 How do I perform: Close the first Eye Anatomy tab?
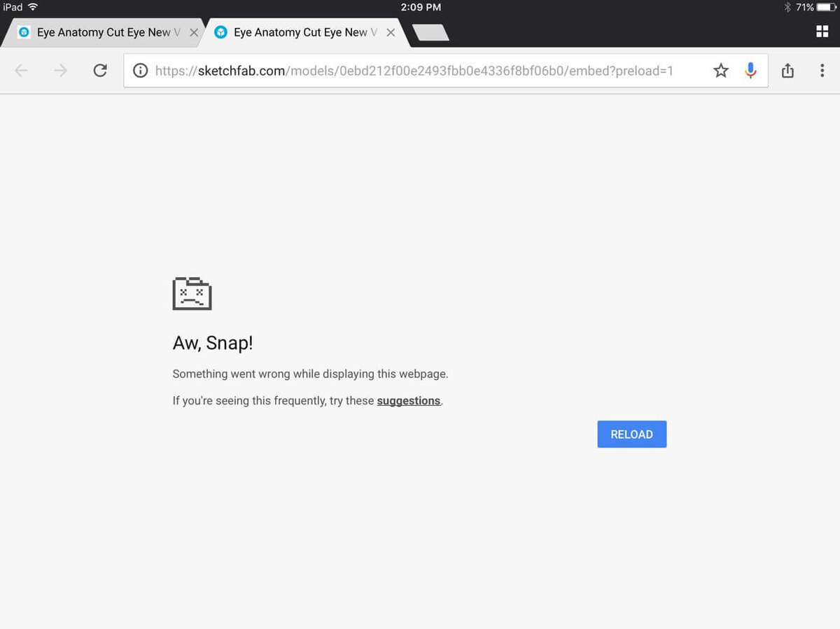(194, 32)
